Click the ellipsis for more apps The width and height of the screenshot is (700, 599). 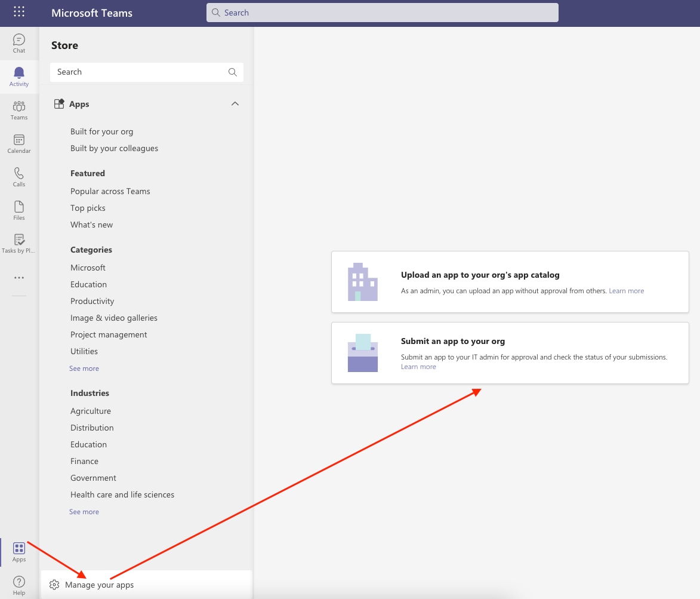[18, 277]
